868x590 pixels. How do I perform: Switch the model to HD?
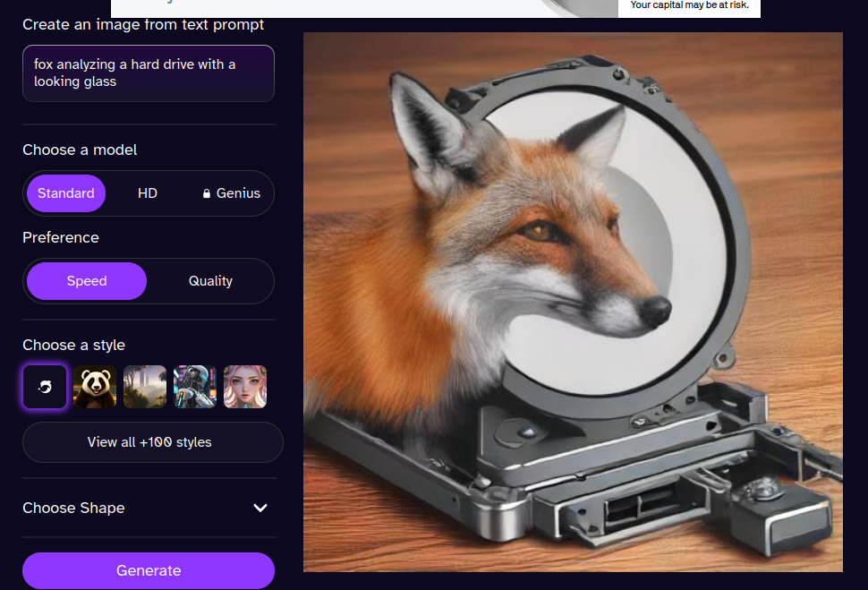148,193
